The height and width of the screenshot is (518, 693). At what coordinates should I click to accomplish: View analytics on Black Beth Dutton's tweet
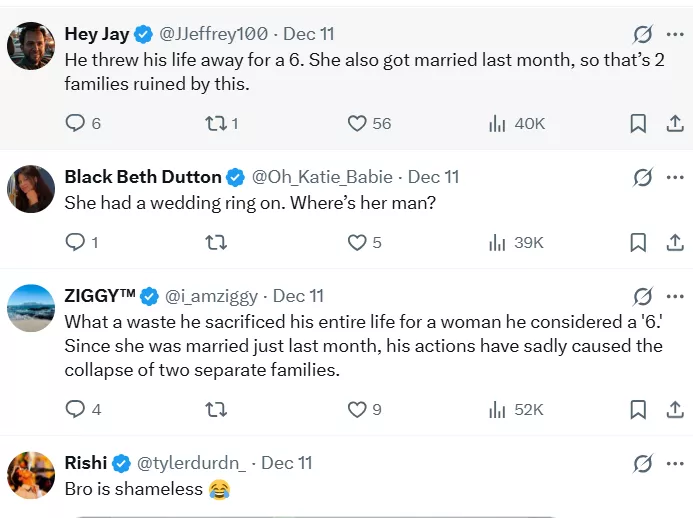coord(497,242)
